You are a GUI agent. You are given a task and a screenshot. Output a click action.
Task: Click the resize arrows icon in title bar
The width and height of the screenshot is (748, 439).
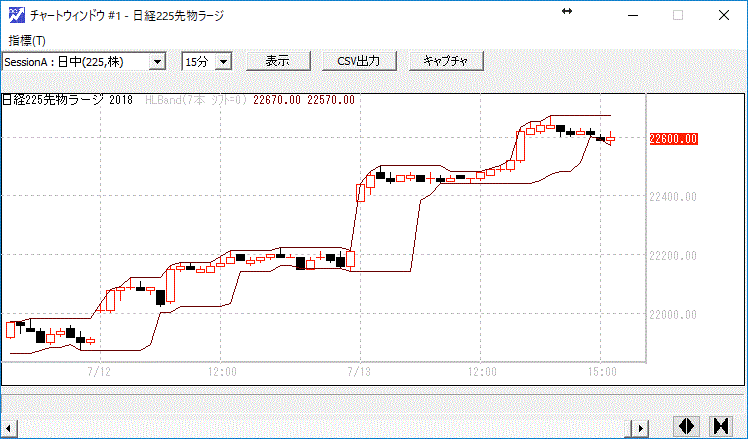pos(567,11)
